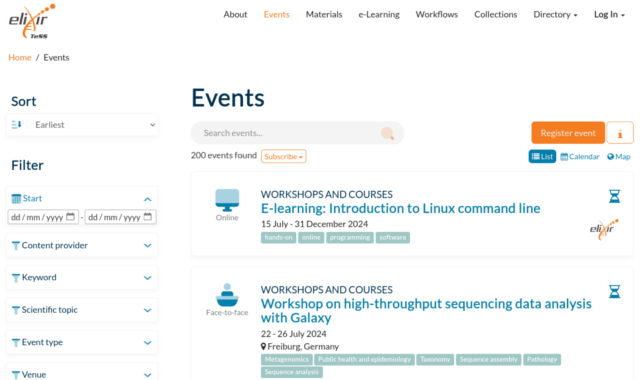This screenshot has height=380, width=640.
Task: Open E-learning: Introduction to Linux command line
Action: 400,208
